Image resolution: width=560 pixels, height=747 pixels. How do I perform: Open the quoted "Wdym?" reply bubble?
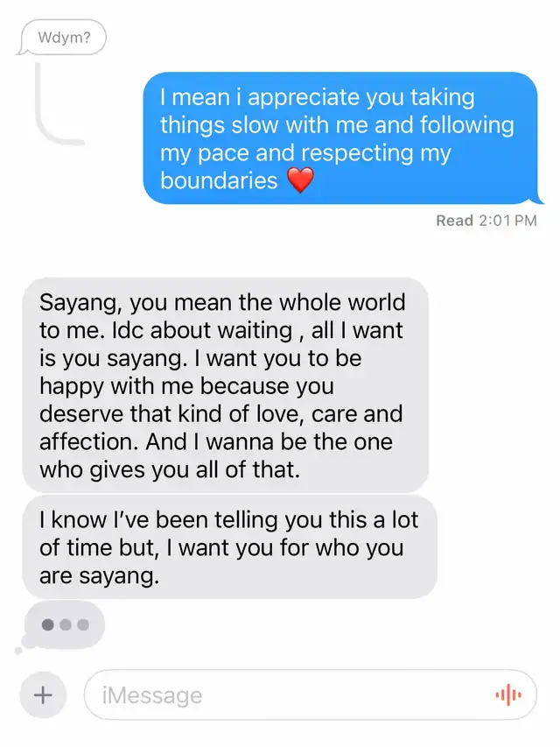tap(63, 37)
